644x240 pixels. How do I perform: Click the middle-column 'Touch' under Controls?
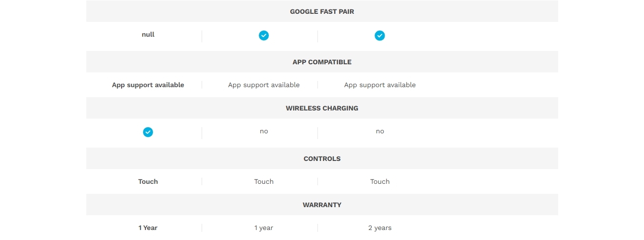(x=264, y=181)
